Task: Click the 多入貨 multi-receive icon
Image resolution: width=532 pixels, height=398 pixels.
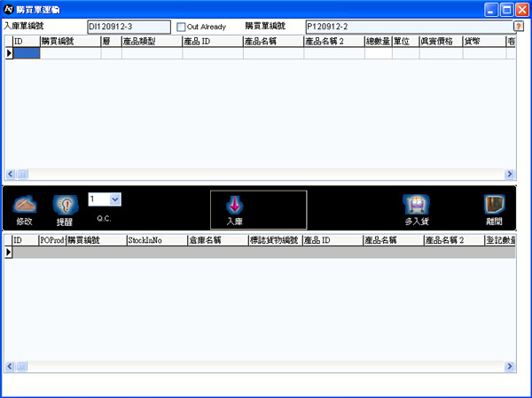Action: [417, 205]
